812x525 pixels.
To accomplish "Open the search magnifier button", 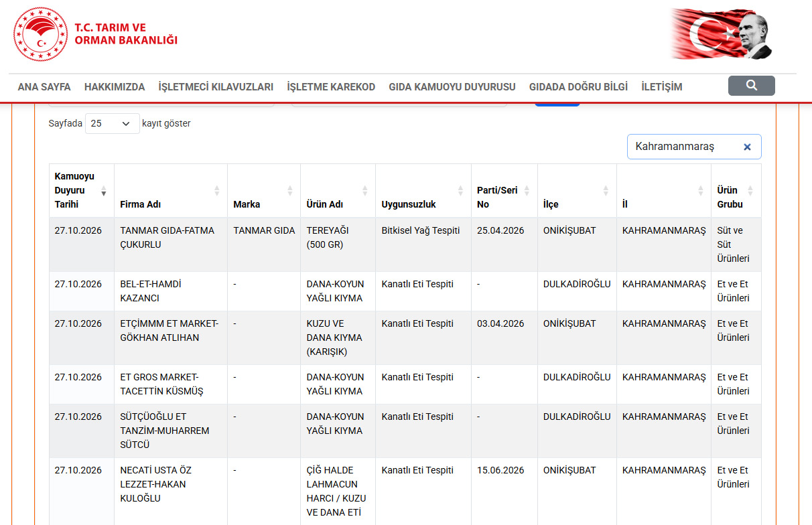I will 751,86.
